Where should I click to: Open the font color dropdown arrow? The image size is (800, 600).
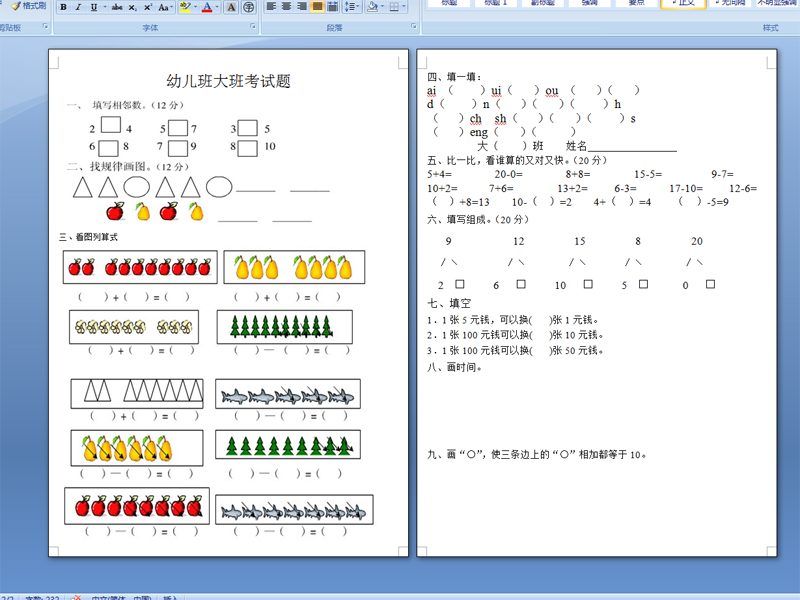(x=217, y=7)
